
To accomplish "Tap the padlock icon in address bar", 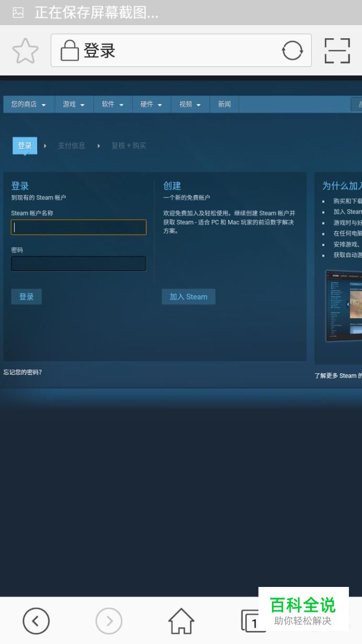I will [x=70, y=51].
